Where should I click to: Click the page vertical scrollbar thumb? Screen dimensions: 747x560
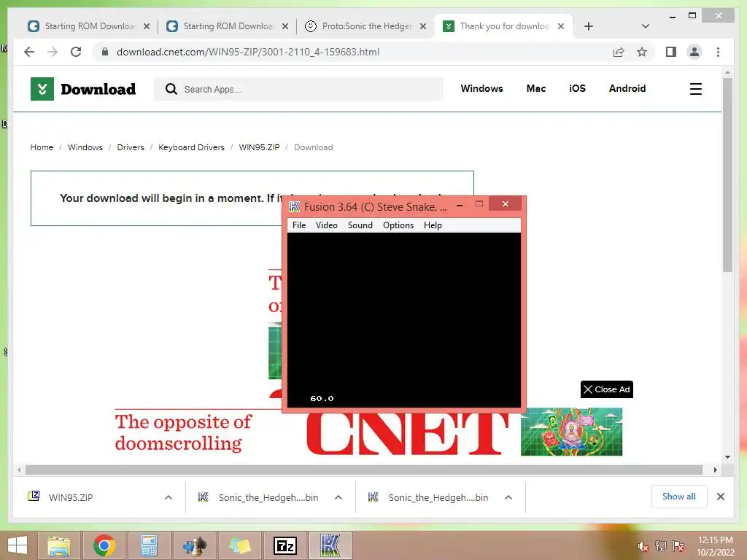[727, 174]
